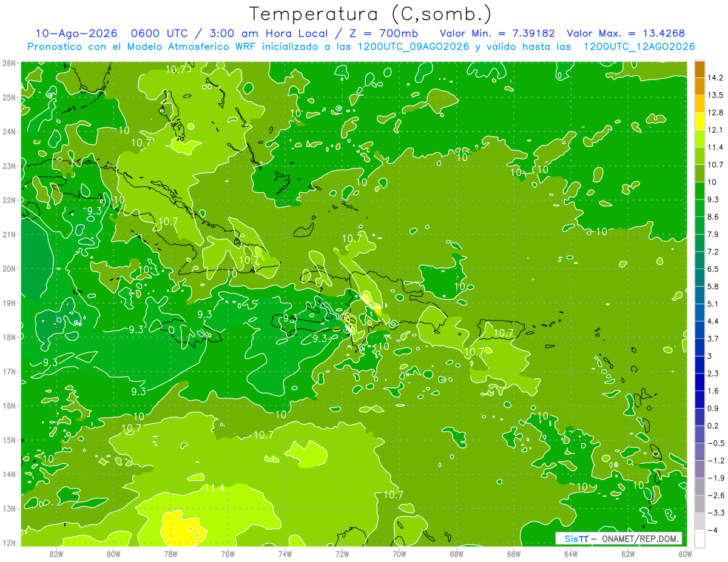
Task: Click the '1200UTC_12AGO2026' valid-until time
Action: [x=639, y=47]
